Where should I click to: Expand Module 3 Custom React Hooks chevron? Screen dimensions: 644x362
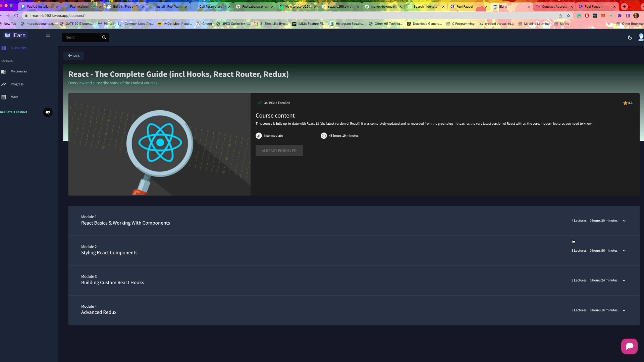click(624, 281)
